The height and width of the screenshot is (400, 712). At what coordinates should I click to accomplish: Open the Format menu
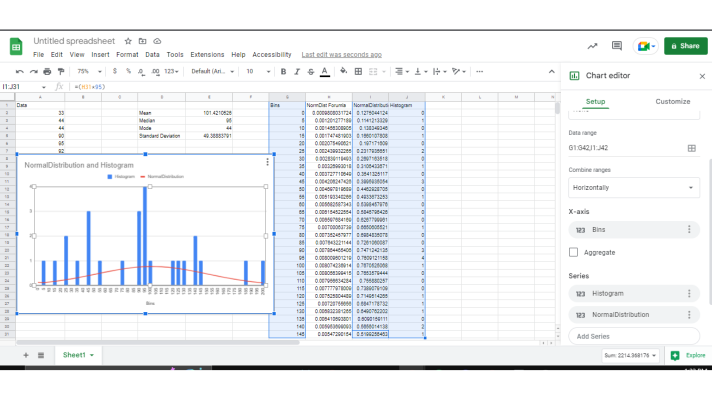pos(127,54)
